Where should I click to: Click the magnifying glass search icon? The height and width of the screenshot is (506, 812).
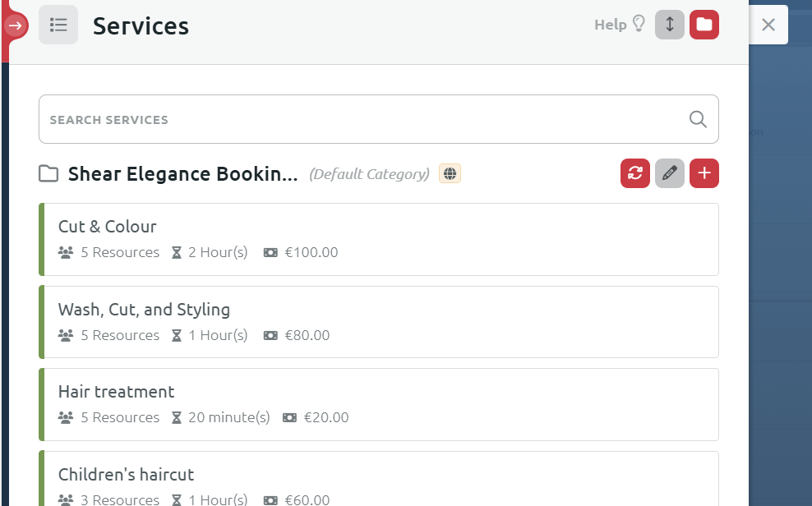698,120
